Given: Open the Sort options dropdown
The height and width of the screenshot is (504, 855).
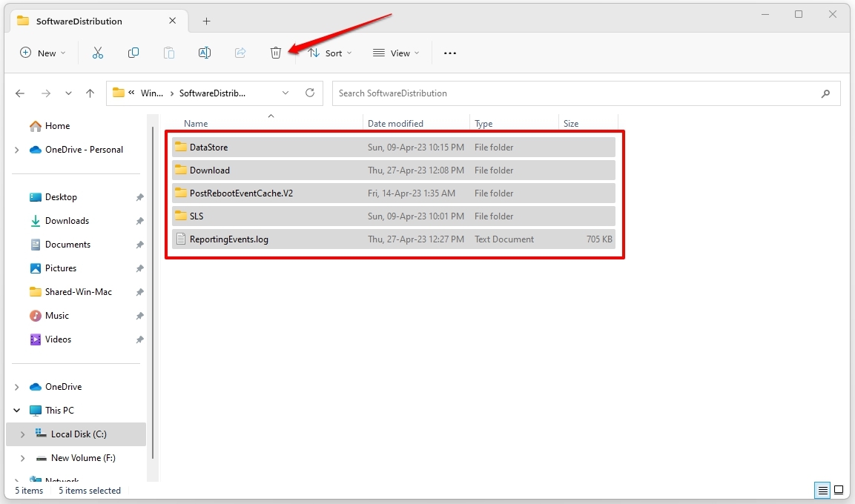Looking at the screenshot, I should [330, 53].
